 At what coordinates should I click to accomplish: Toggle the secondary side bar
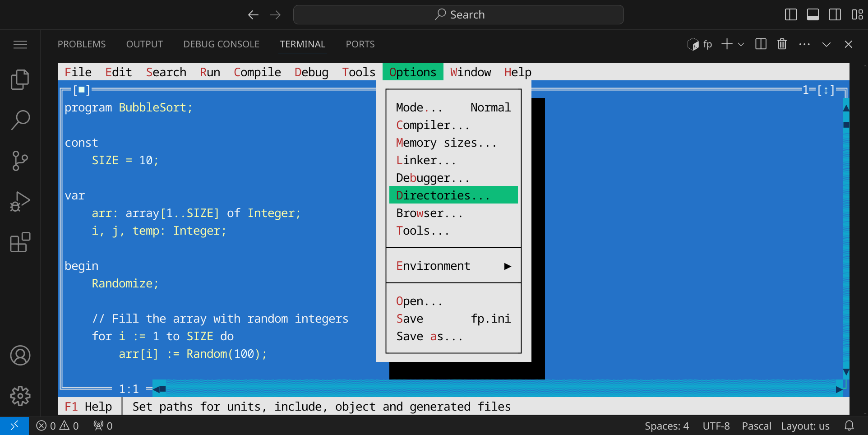(x=835, y=15)
